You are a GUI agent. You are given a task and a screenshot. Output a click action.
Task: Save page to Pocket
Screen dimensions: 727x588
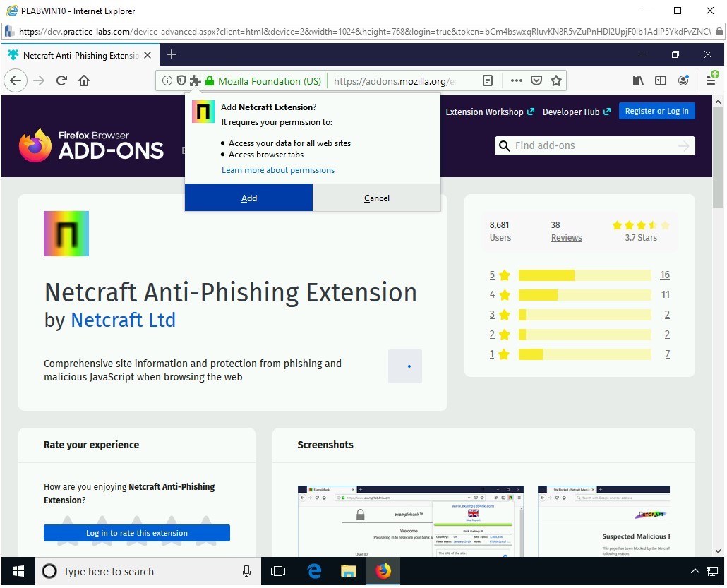coord(536,80)
